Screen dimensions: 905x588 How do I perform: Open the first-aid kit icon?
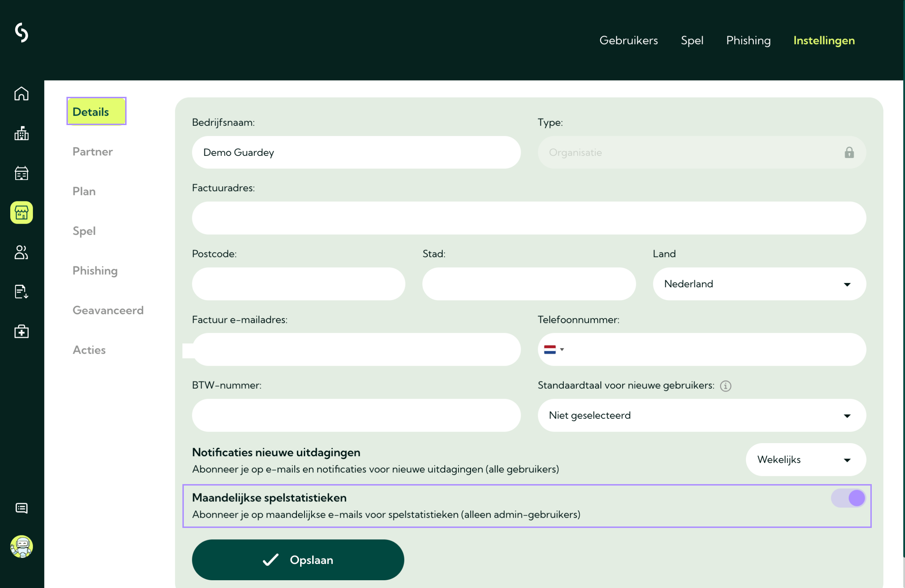coord(21,331)
